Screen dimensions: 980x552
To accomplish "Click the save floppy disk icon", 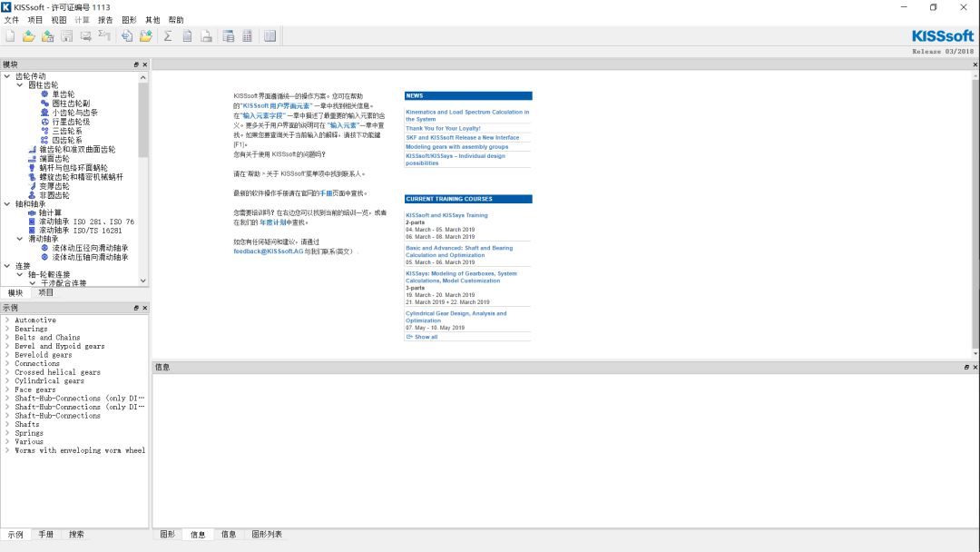I will (x=67, y=36).
